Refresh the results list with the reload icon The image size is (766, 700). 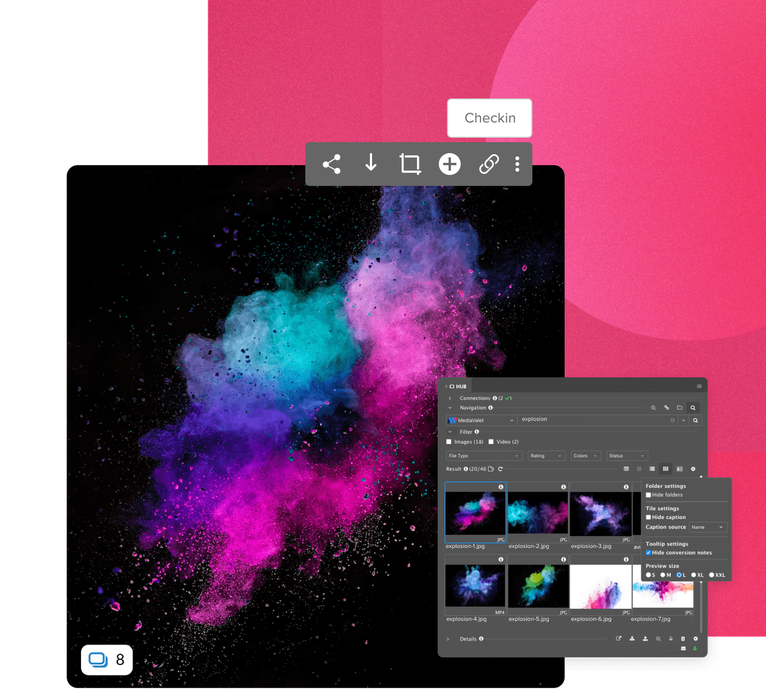click(x=500, y=468)
